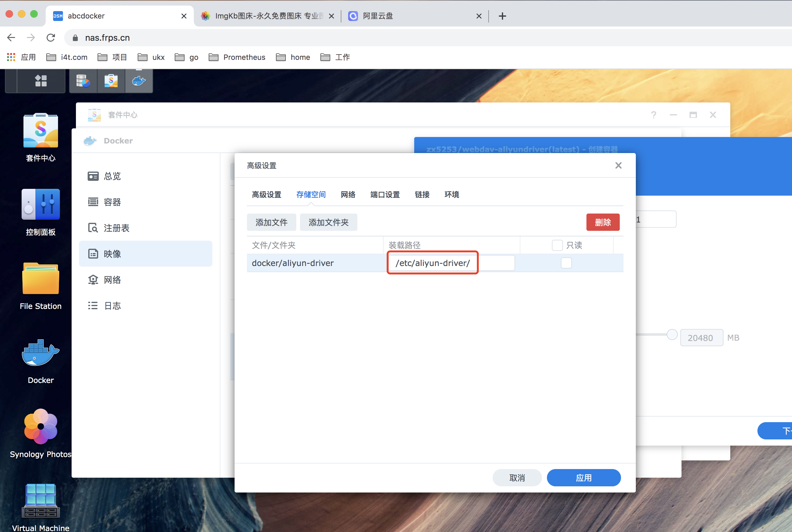Open Prometheus bookmark folder
The image size is (792, 532).
click(237, 57)
